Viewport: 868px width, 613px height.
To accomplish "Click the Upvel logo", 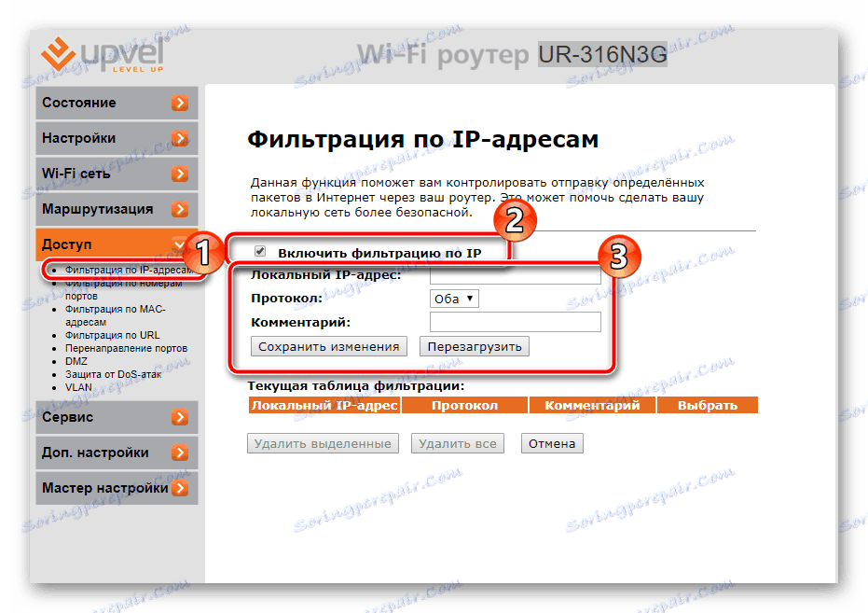I will pyautogui.click(x=103, y=54).
